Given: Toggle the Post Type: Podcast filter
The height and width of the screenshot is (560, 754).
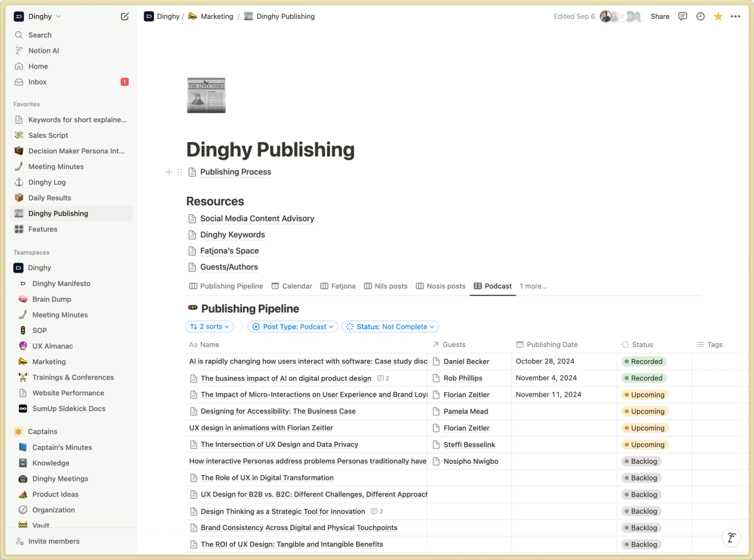Looking at the screenshot, I should pos(292,326).
